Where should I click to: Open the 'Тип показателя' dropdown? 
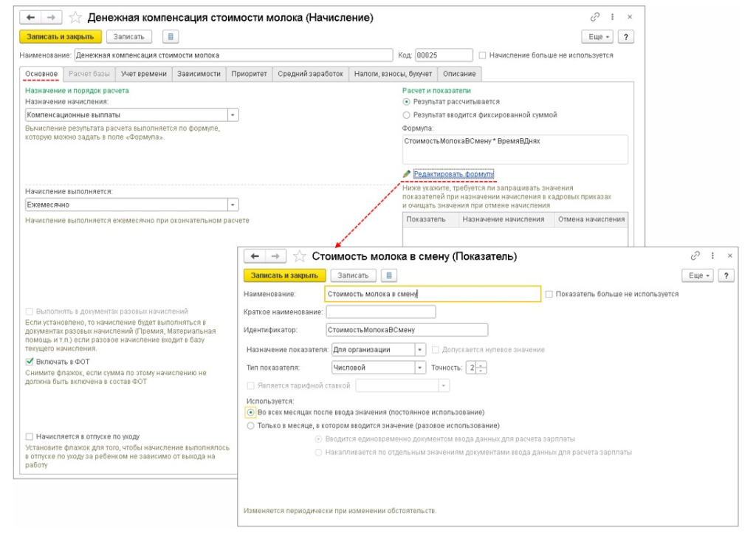click(420, 368)
